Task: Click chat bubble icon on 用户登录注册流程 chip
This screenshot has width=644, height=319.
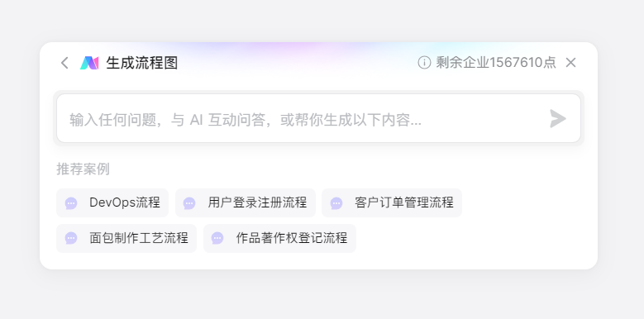Action: (189, 203)
